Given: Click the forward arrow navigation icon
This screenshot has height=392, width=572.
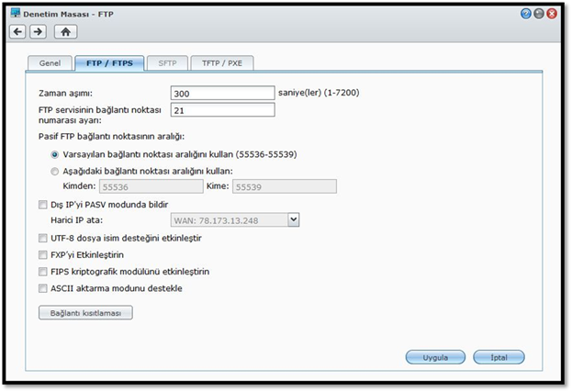Looking at the screenshot, I should tap(38, 31).
